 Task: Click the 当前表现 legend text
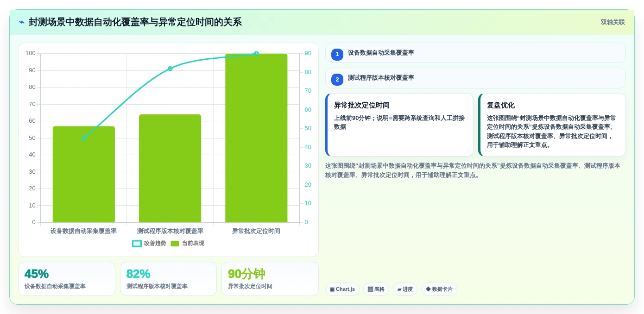[x=193, y=244]
